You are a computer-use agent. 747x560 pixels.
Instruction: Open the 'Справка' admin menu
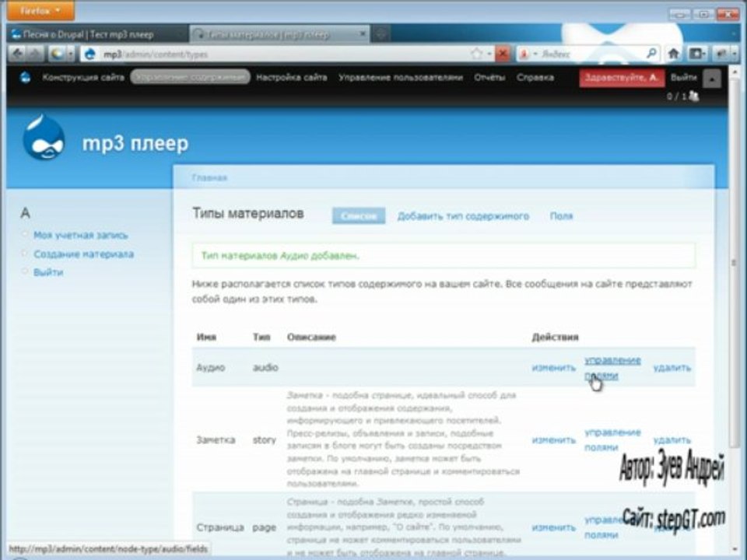535,77
